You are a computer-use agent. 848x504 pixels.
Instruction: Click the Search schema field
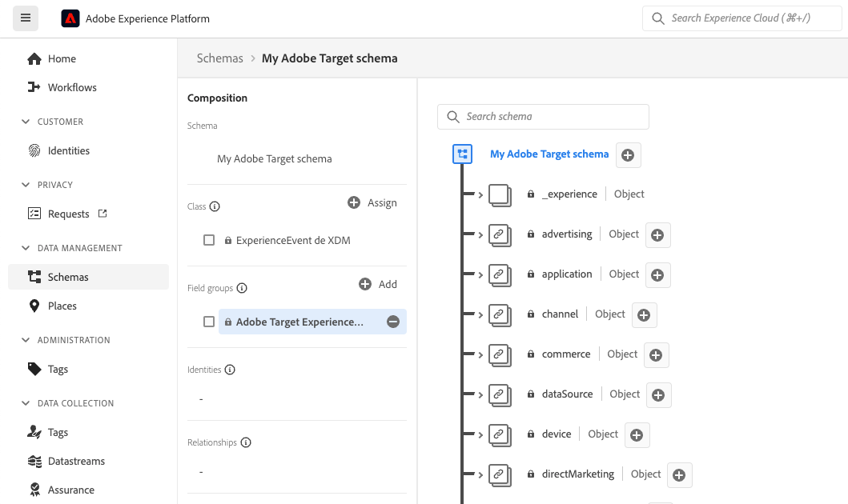(x=543, y=117)
